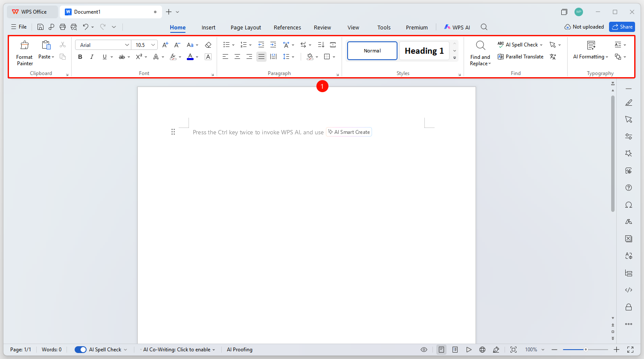Click the lock icon in right sidebar
Image resolution: width=644 pixels, height=359 pixels.
(x=629, y=307)
